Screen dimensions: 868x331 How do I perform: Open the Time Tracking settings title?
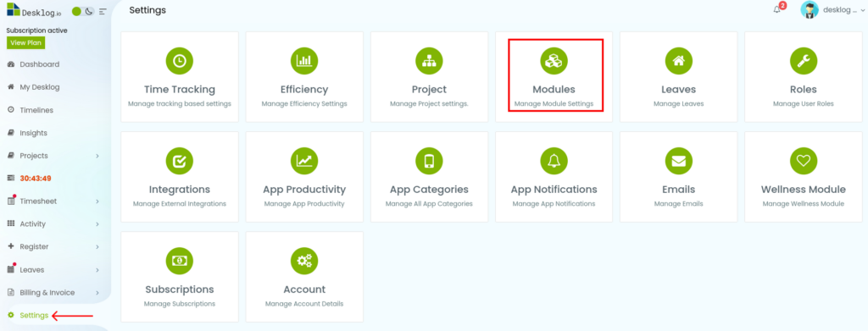click(180, 89)
